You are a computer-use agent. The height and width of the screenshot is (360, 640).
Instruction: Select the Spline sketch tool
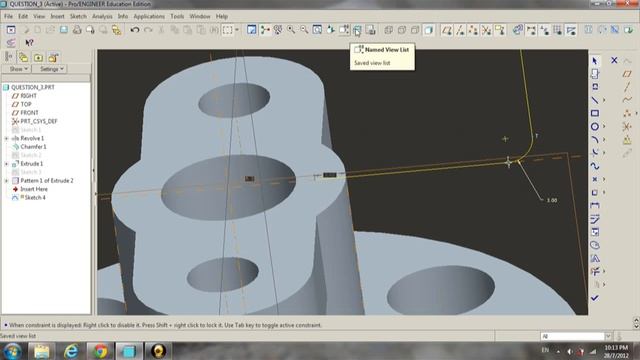tap(595, 166)
